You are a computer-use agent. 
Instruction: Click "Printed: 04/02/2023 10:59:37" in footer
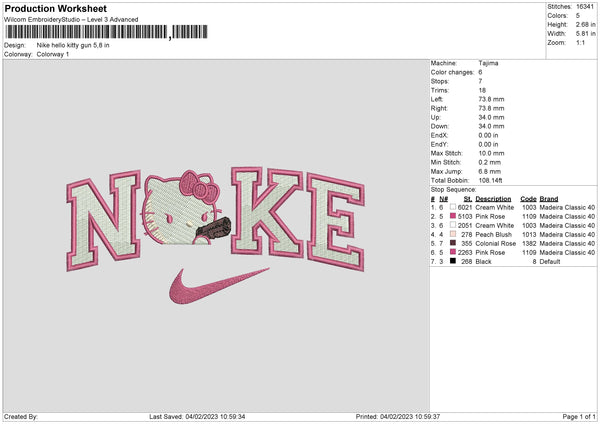point(398,416)
